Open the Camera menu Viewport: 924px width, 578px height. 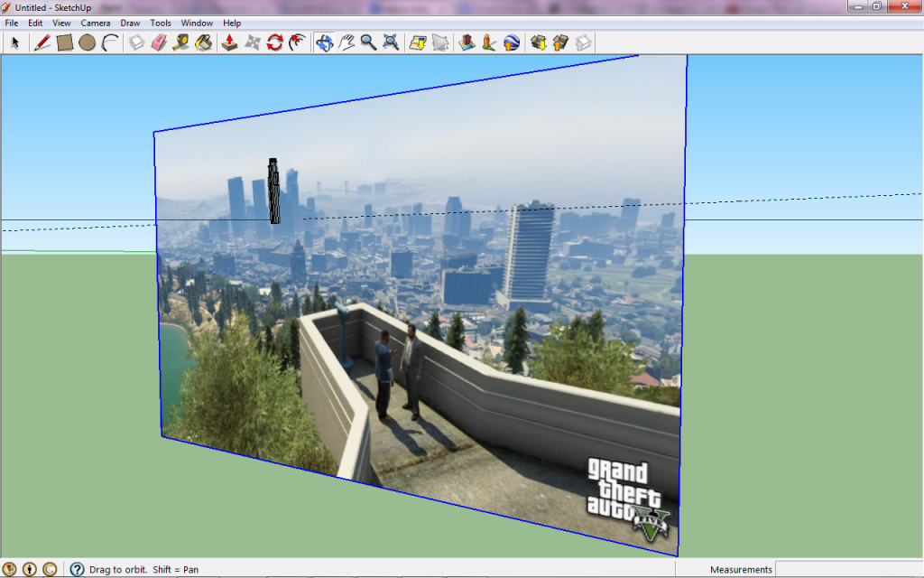pos(96,23)
